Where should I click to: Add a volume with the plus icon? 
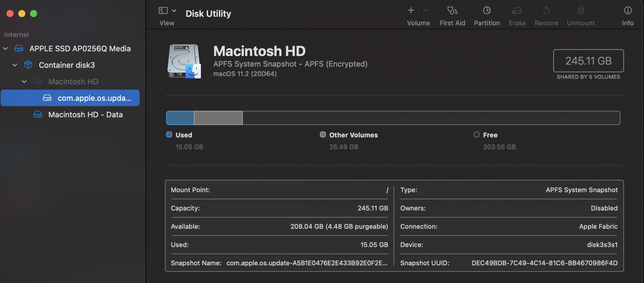click(x=411, y=11)
